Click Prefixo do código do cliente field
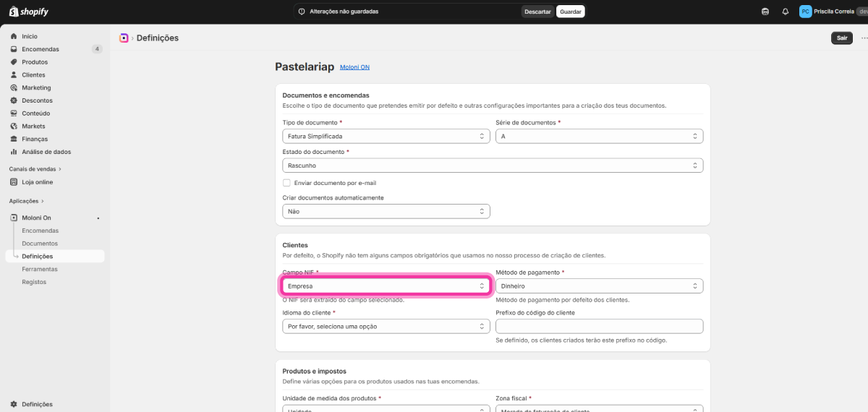The height and width of the screenshot is (412, 868). point(599,326)
